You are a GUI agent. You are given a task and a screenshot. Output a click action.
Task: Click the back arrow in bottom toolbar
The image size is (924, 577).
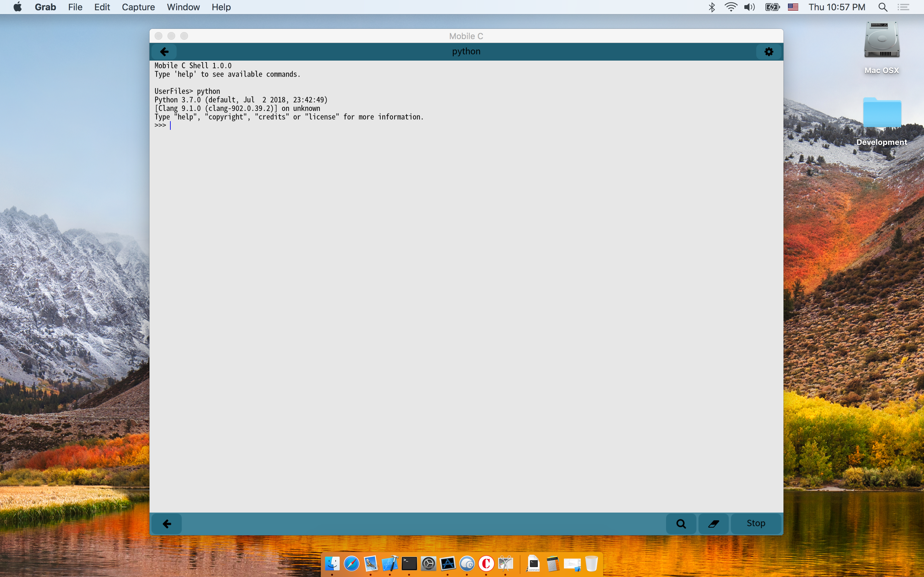[167, 523]
